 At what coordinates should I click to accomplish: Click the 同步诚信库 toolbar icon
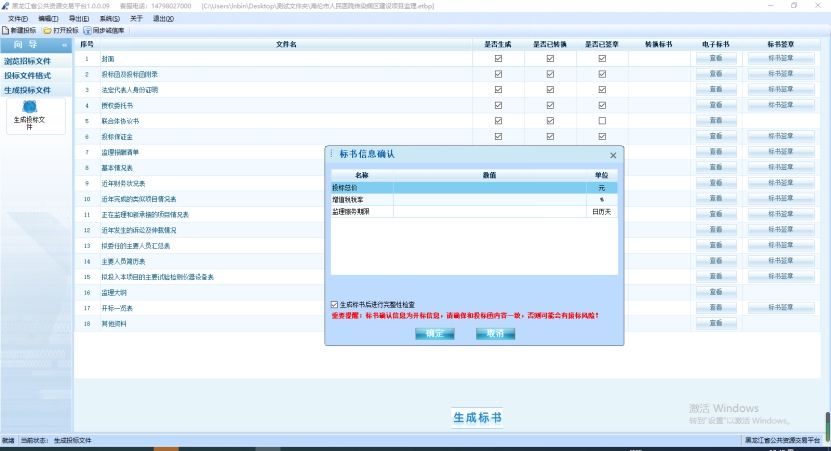tap(89, 31)
